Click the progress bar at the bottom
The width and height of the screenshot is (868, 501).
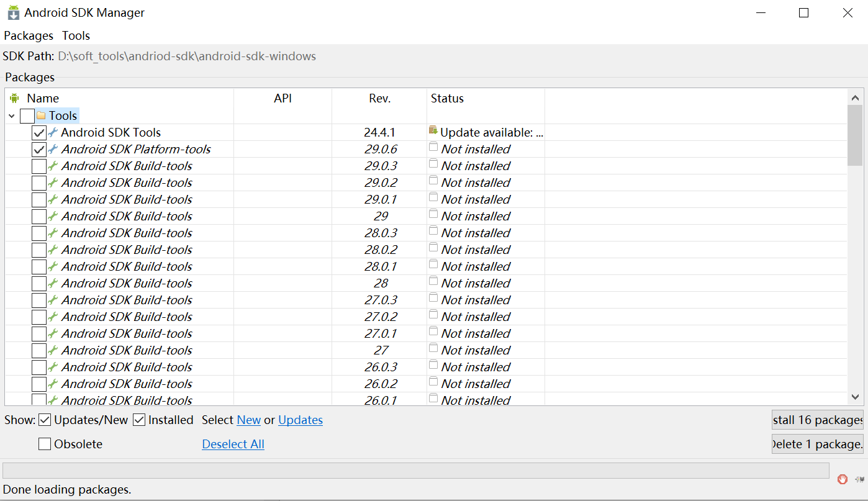click(x=416, y=470)
